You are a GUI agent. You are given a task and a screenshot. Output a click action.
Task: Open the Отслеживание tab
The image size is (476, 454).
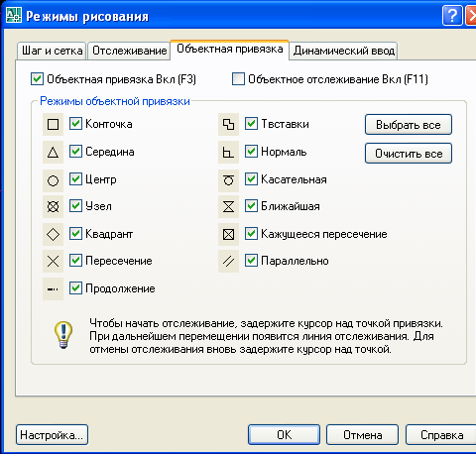click(129, 51)
